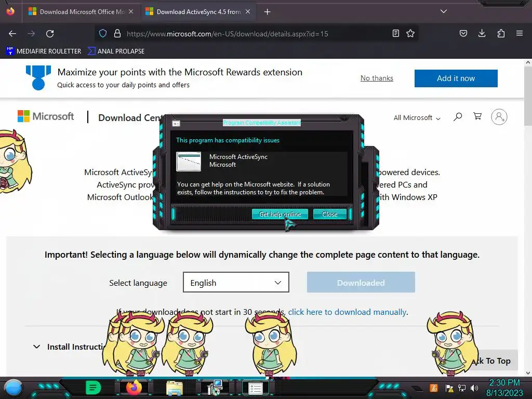Close the Download ActiveSync 4.5 tab

point(248,12)
